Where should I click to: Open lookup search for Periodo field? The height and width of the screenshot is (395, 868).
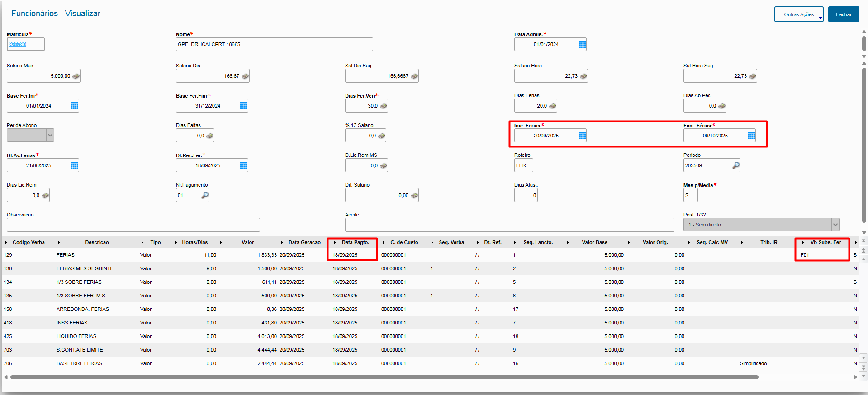click(736, 165)
